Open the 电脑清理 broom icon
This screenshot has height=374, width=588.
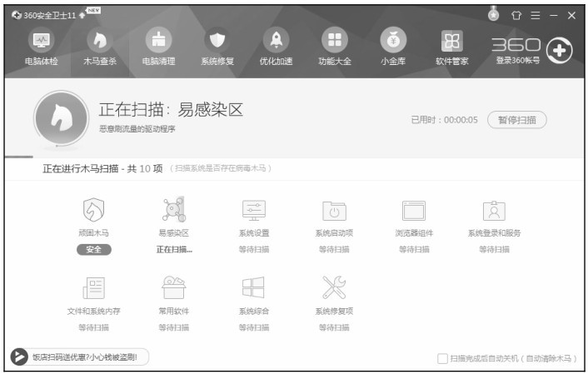(158, 41)
